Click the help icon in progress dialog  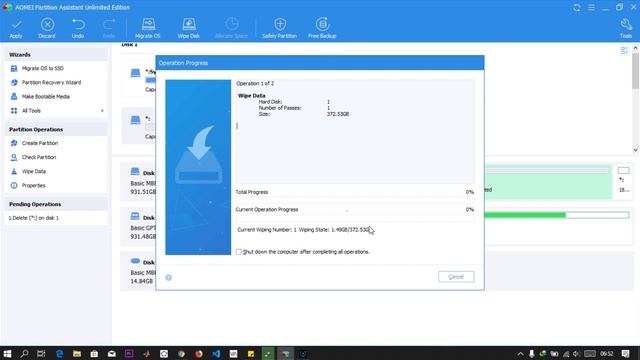(169, 278)
